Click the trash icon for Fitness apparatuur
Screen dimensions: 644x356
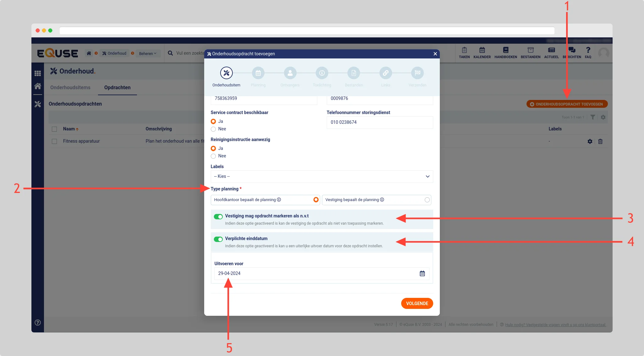[x=600, y=141]
